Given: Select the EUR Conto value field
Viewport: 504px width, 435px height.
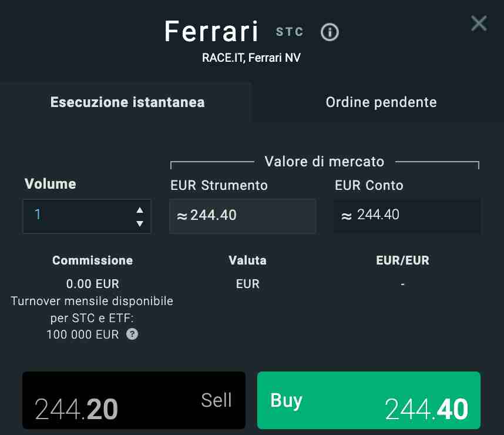Looking at the screenshot, I should (x=407, y=215).
